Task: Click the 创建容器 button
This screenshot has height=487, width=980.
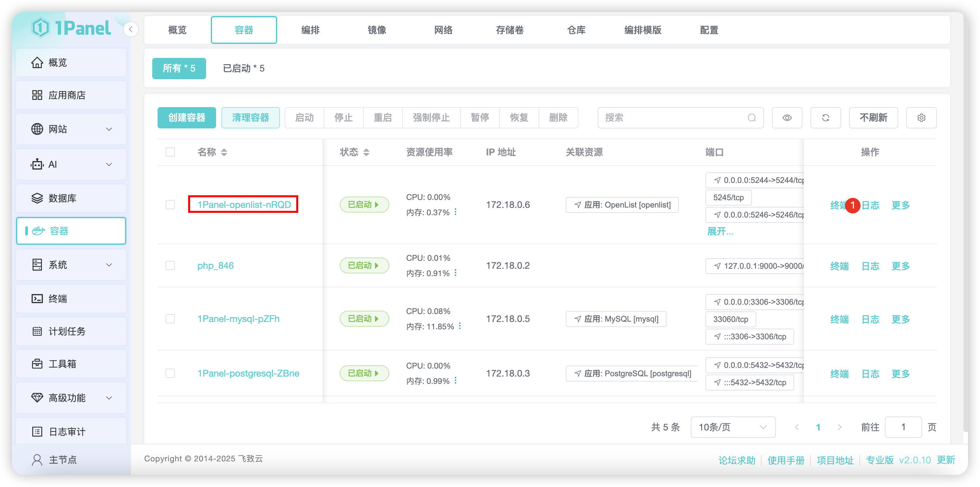Action: (x=186, y=118)
